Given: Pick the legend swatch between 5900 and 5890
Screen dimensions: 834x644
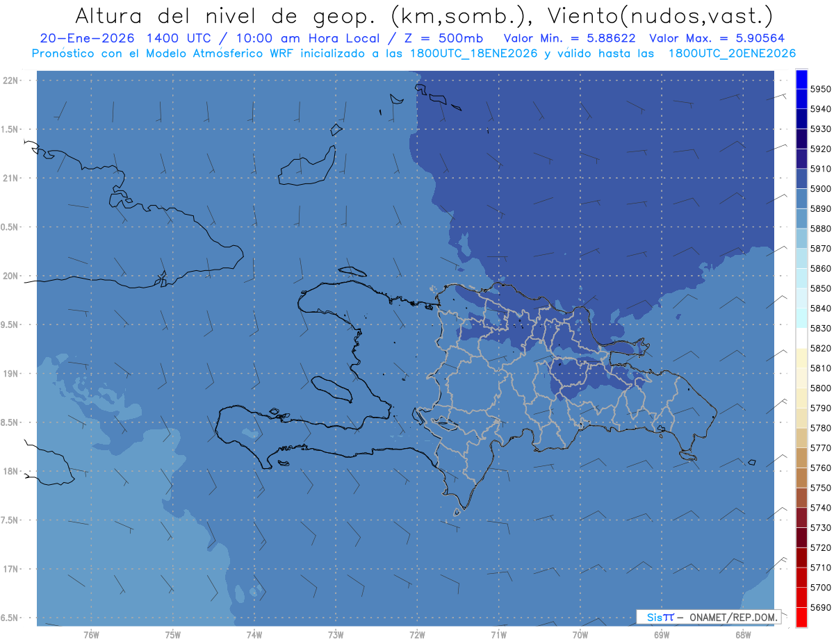Looking at the screenshot, I should click(x=801, y=199).
